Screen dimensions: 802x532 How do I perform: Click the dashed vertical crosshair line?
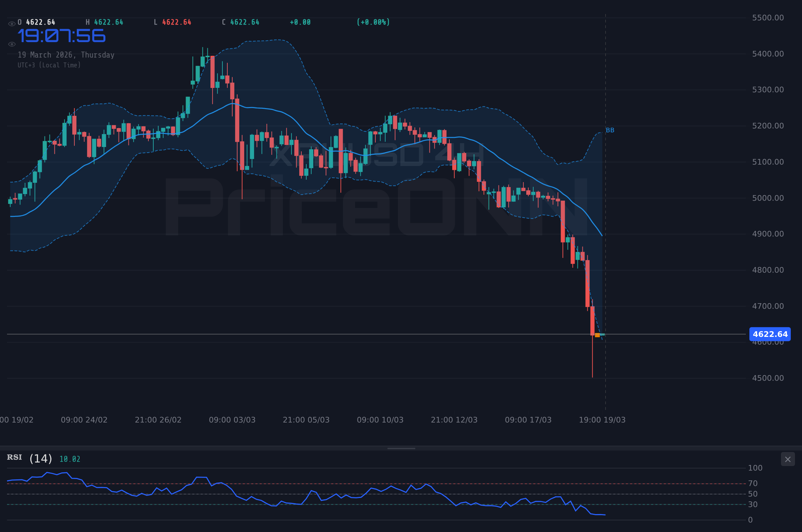(605, 211)
